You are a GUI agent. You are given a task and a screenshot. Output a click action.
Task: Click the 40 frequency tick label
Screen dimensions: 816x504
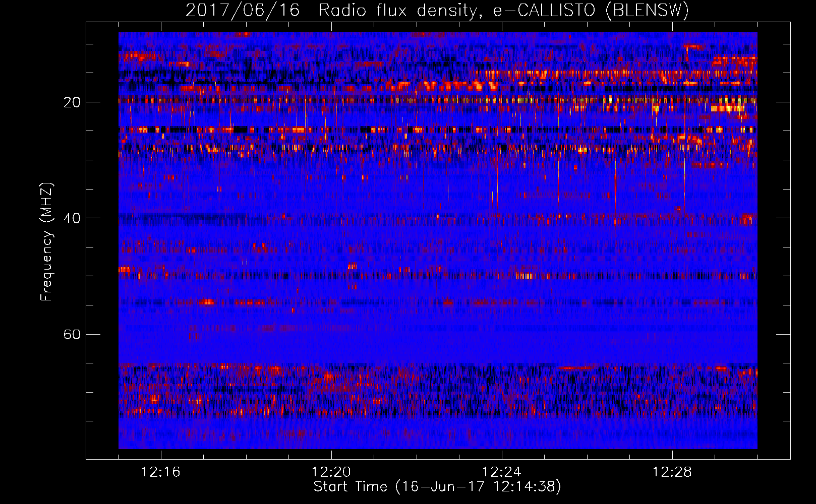pos(72,218)
